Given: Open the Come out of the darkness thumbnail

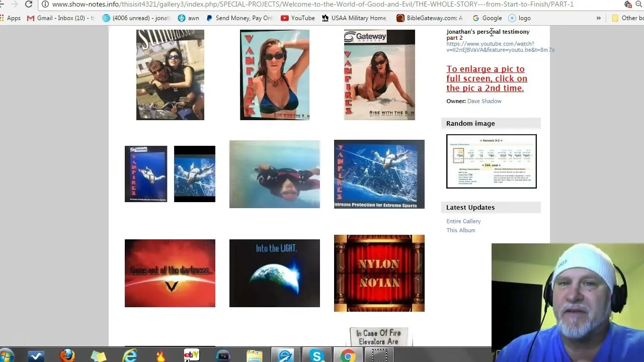Looking at the screenshot, I should pyautogui.click(x=170, y=273).
